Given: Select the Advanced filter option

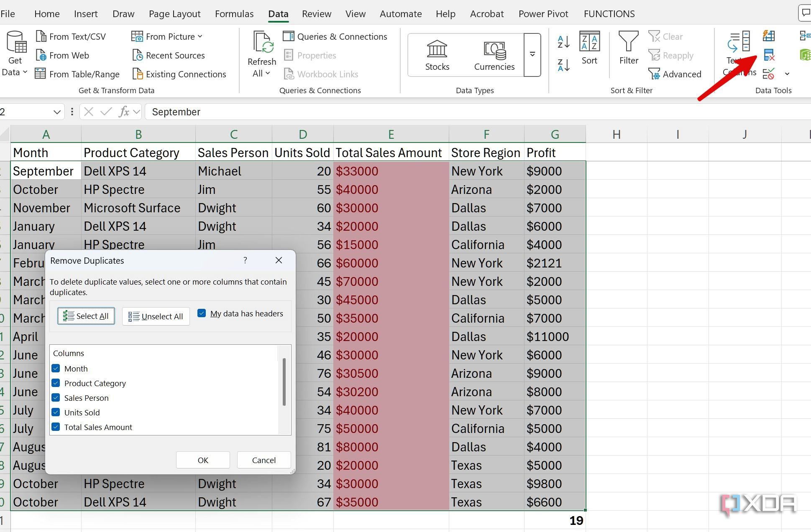Looking at the screenshot, I should [675, 74].
